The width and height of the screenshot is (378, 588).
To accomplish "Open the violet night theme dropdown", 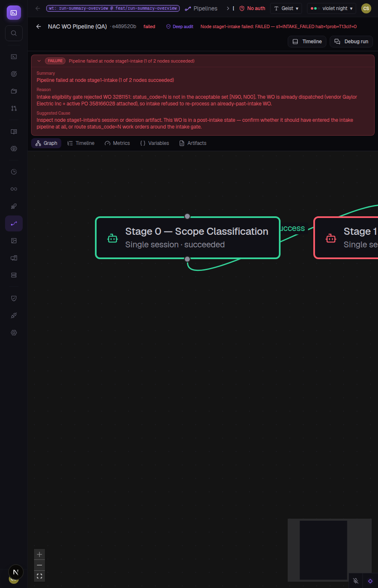I will click(x=331, y=8).
